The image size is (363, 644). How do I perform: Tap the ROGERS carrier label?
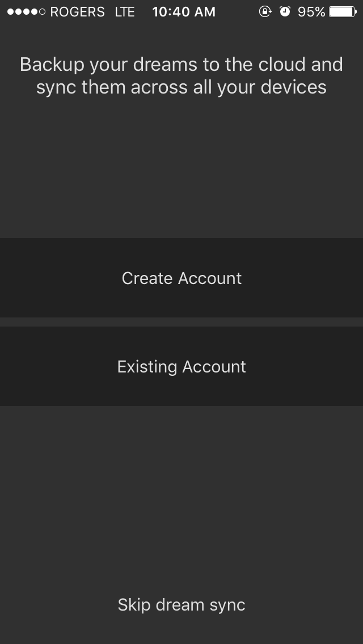pyautogui.click(x=77, y=12)
